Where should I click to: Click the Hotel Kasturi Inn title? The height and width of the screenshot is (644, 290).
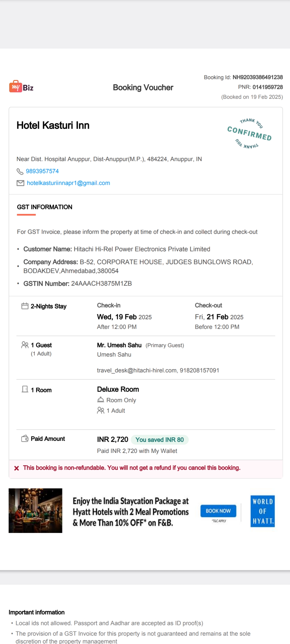pyautogui.click(x=53, y=125)
